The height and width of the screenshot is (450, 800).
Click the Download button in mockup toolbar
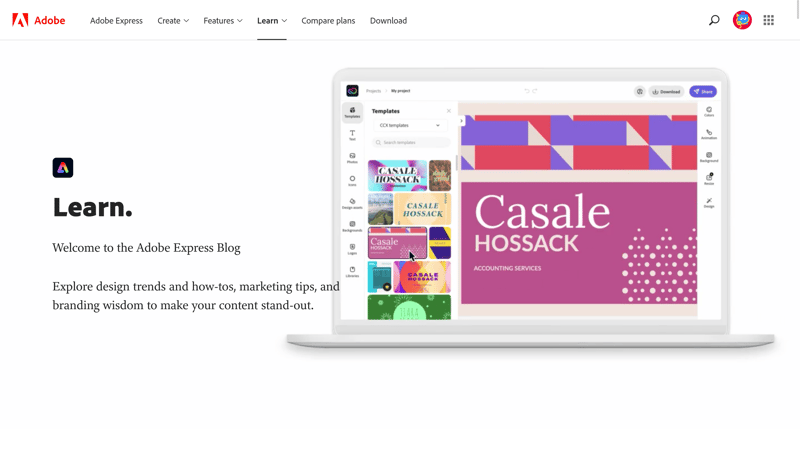click(666, 91)
